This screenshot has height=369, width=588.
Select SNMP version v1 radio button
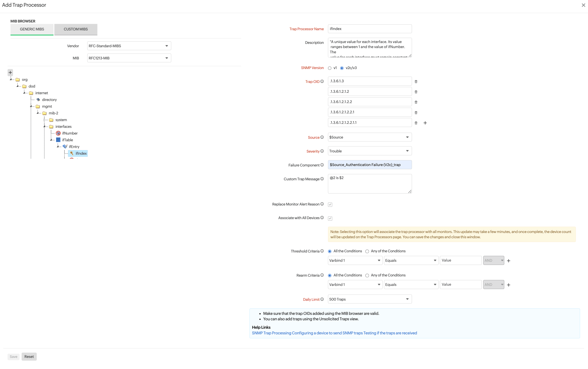click(x=330, y=68)
